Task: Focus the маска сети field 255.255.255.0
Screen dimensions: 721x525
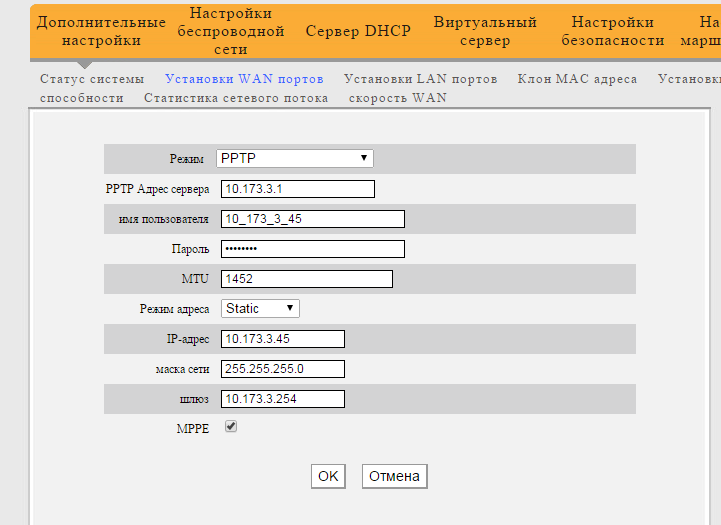Action: [283, 369]
